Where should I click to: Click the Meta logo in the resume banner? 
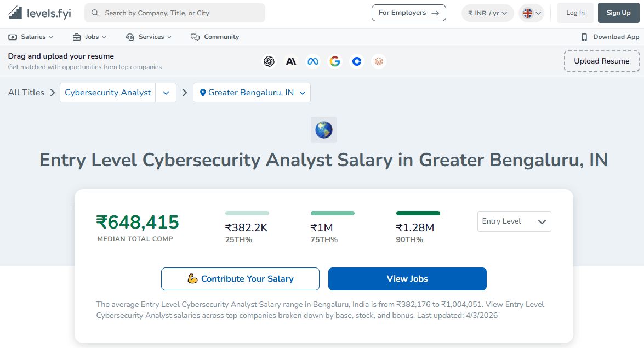pyautogui.click(x=313, y=61)
